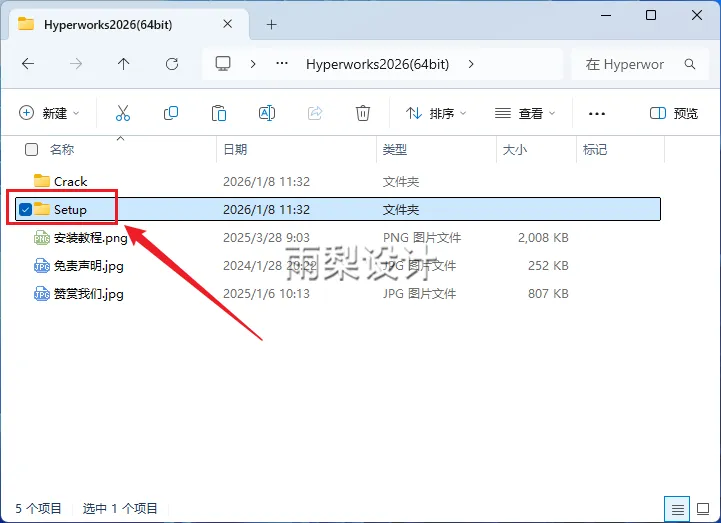The image size is (721, 523).
Task: Go up one folder level
Action: point(123,63)
